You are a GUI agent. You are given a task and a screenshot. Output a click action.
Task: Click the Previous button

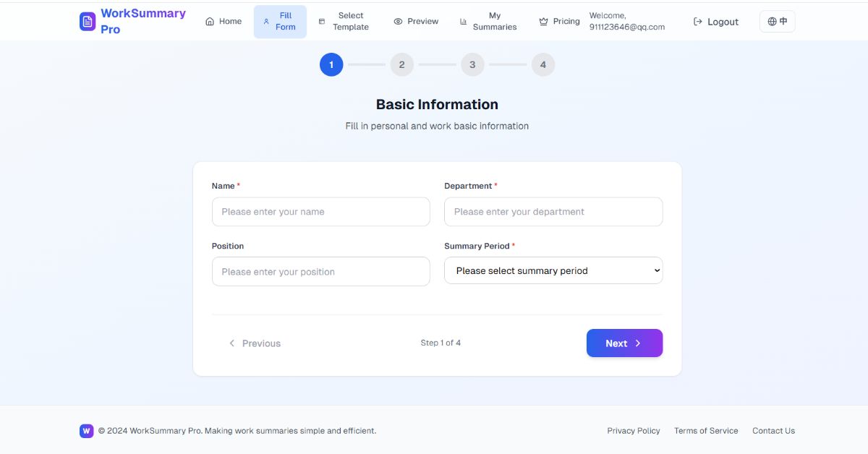point(255,343)
